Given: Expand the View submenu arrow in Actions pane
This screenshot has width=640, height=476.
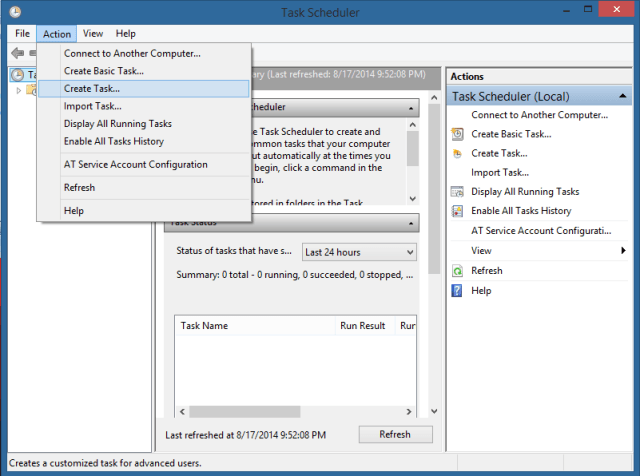Looking at the screenshot, I should 623,250.
